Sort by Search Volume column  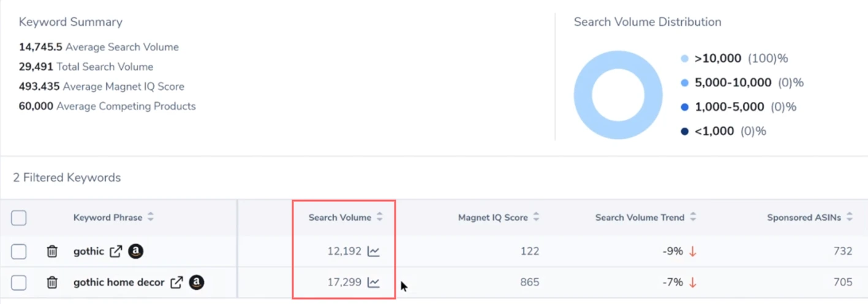(380, 217)
